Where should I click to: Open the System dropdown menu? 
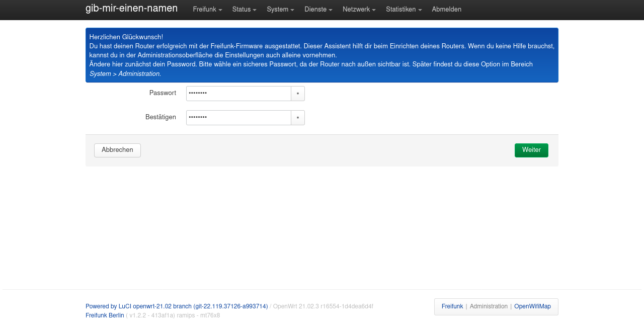pos(280,10)
